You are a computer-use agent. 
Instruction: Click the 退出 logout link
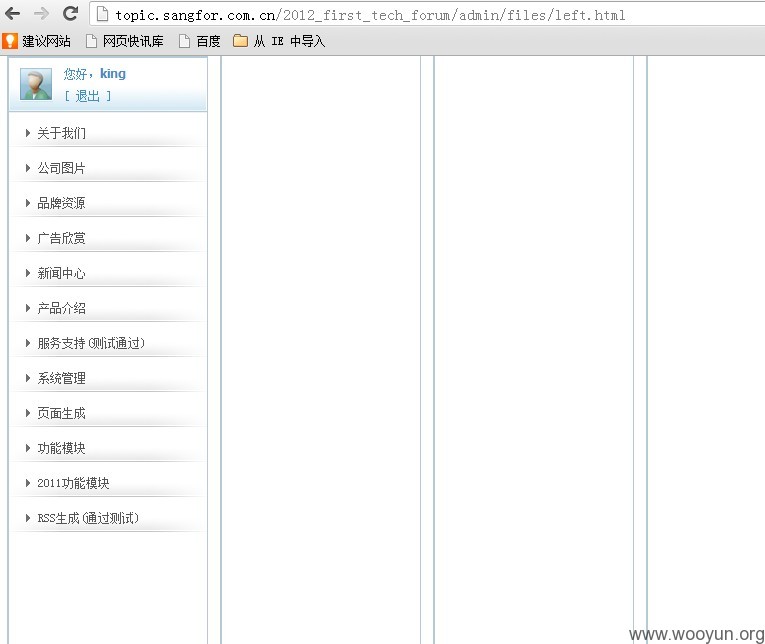tap(88, 96)
